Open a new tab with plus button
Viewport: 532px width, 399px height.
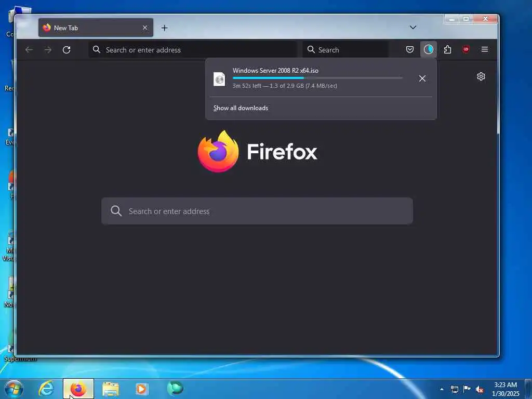click(165, 28)
